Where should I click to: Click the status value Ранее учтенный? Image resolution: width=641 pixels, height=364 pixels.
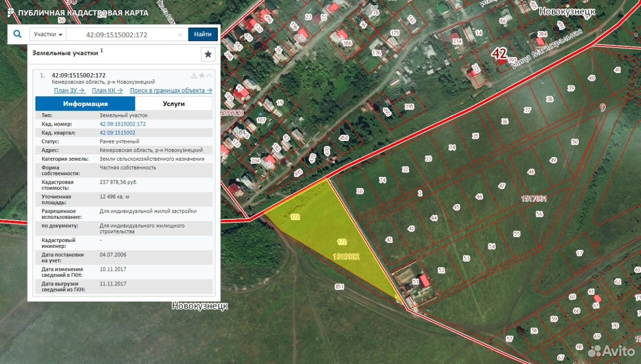pyautogui.click(x=119, y=141)
